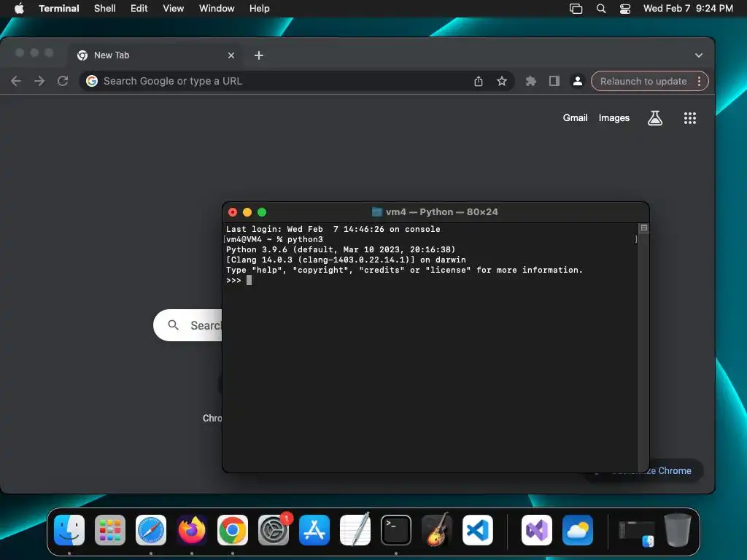Open System Settings from the Dock

click(x=274, y=530)
